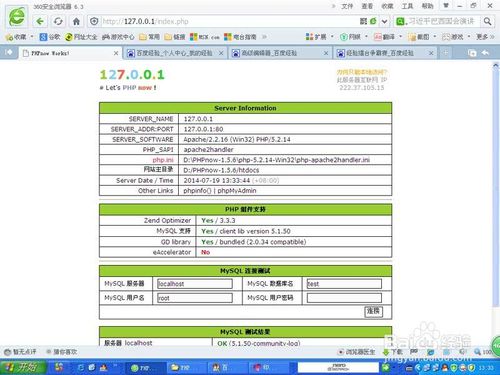
Task: Expand more bookmarks chevron
Action: 264,37
